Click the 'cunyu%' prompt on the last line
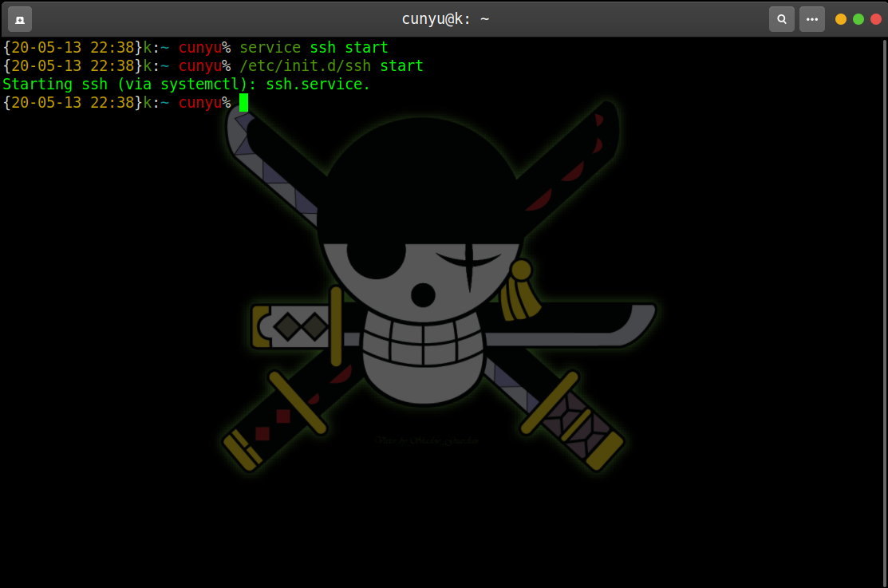This screenshot has width=888, height=588. (204, 103)
